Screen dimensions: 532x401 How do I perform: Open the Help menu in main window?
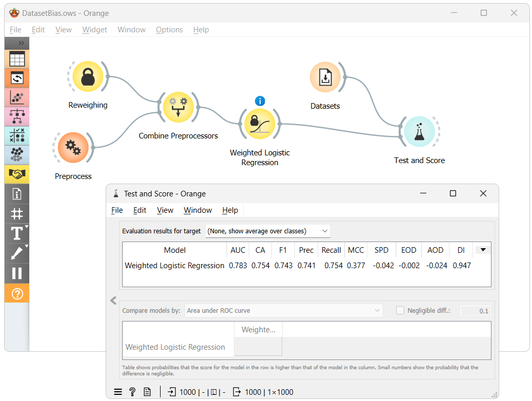click(201, 30)
